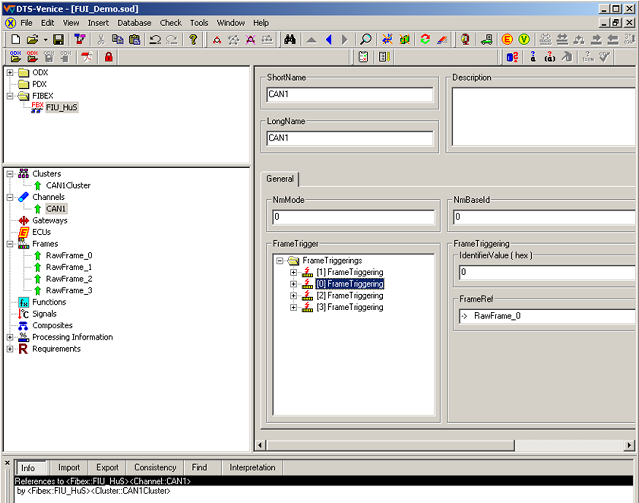Click the IdentifierValue hex field
The width and height of the screenshot is (639, 503).
pyautogui.click(x=547, y=272)
